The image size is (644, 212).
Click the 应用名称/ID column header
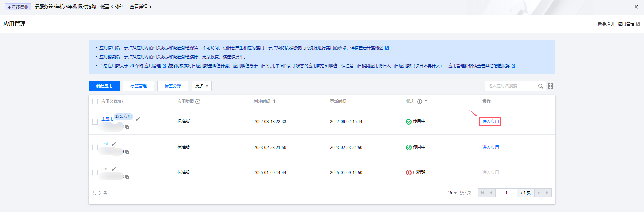[112, 102]
